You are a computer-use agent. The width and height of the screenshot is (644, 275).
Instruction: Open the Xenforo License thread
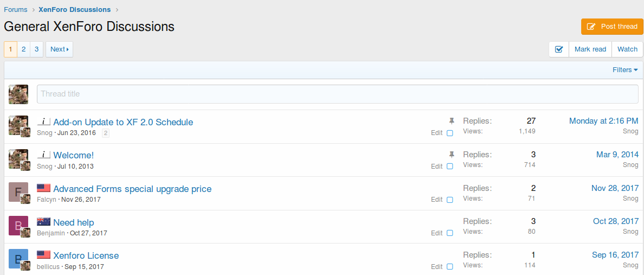click(x=86, y=255)
